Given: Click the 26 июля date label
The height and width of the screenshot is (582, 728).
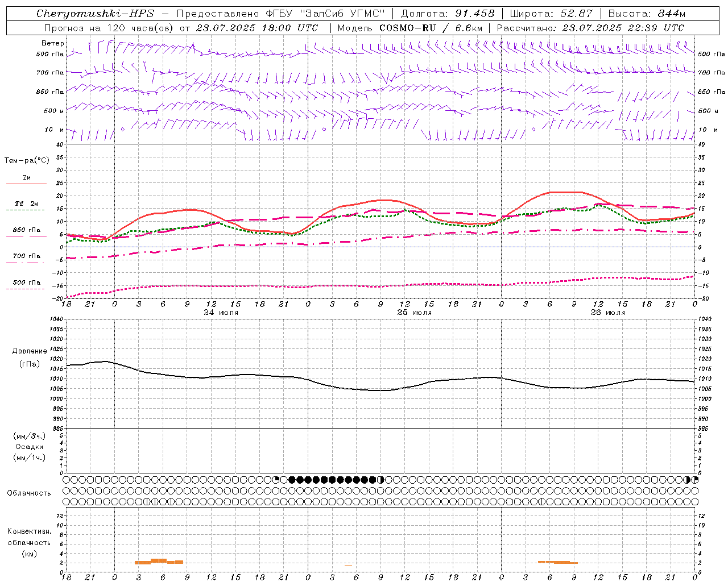Looking at the screenshot, I should tap(607, 313).
